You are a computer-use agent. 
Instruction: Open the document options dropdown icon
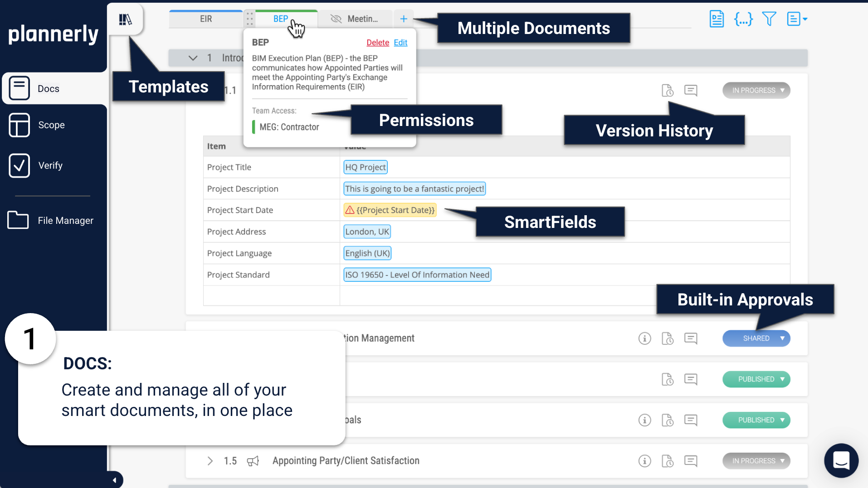tap(797, 19)
